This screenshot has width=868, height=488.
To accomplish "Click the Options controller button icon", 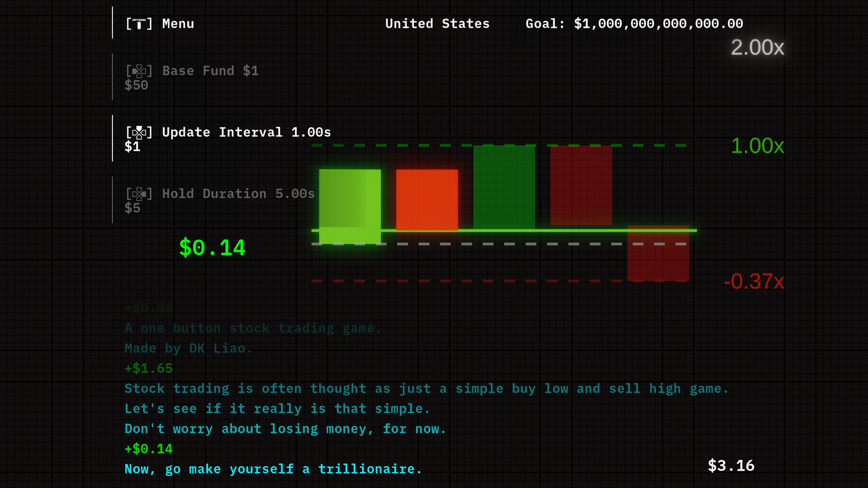I will (x=139, y=24).
